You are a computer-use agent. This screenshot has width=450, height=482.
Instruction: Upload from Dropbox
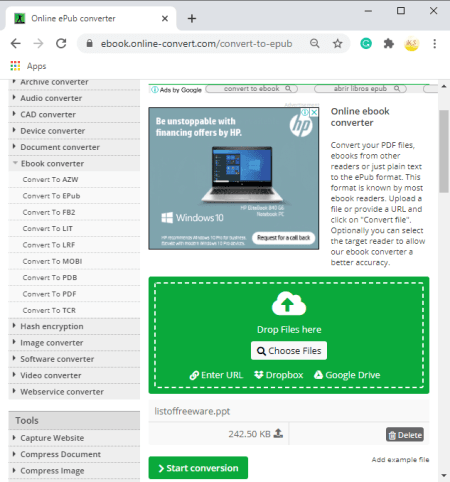279,375
